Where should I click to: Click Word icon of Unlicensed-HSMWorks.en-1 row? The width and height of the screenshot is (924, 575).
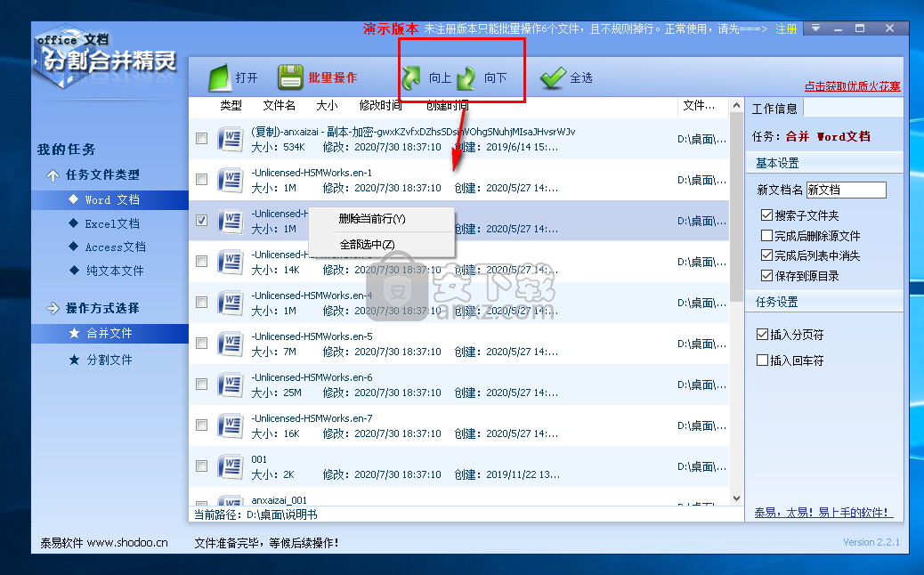tap(231, 180)
